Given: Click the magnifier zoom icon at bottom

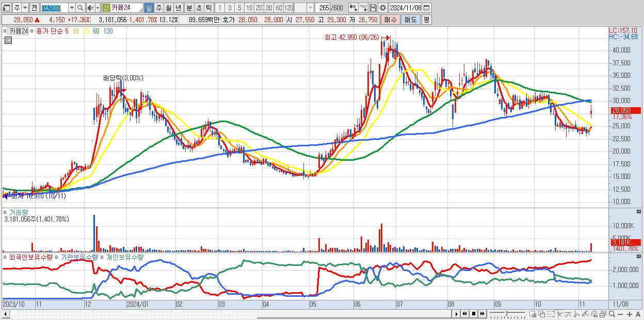Looking at the screenshot, I should pyautogui.click(x=612, y=314).
